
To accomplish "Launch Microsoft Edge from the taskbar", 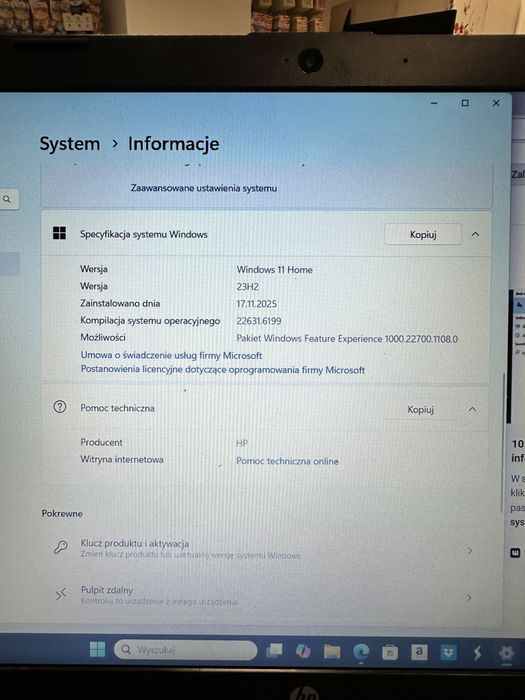I will click(x=361, y=652).
